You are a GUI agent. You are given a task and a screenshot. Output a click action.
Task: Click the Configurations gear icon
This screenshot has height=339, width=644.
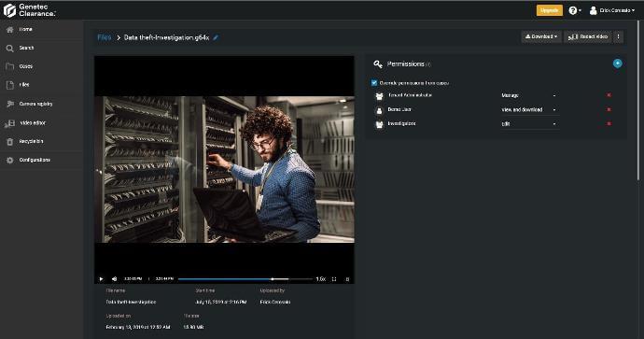pyautogui.click(x=10, y=161)
